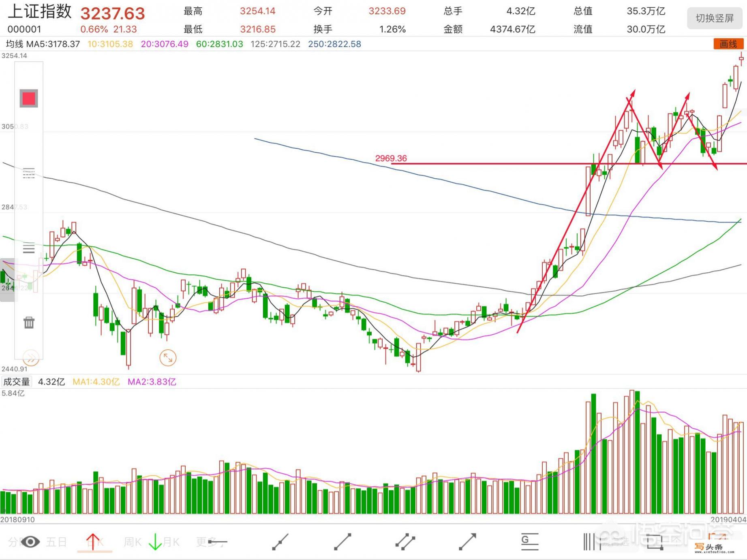Tap the 250:2822.58 moving average value
The width and height of the screenshot is (747, 560).
pyautogui.click(x=334, y=44)
